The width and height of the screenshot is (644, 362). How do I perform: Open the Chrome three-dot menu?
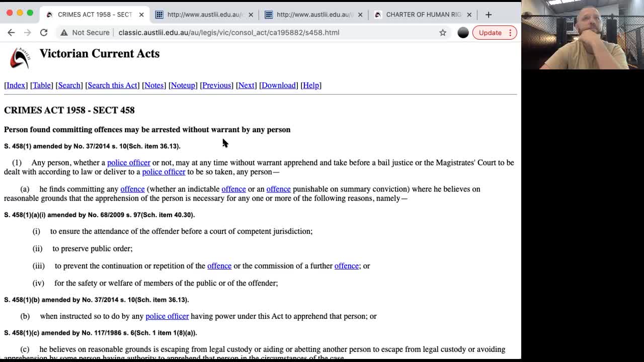pyautogui.click(x=510, y=33)
